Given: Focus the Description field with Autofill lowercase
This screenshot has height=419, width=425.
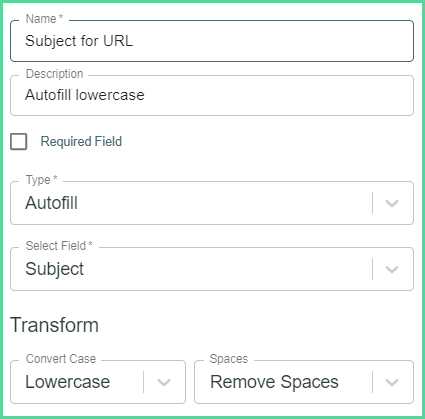Looking at the screenshot, I should click(212, 95).
